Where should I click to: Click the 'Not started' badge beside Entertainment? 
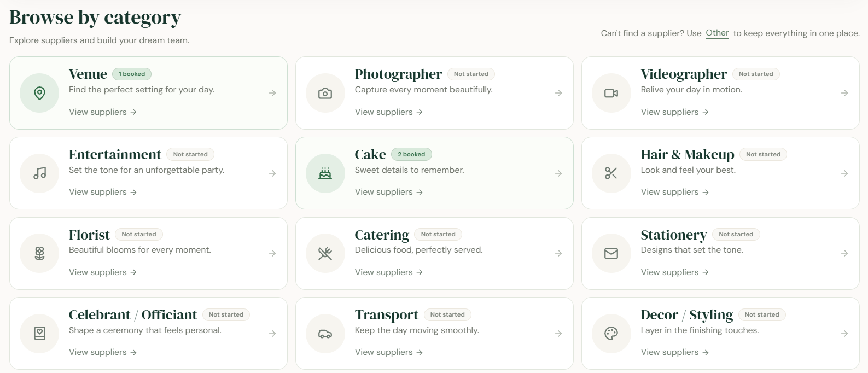190,154
